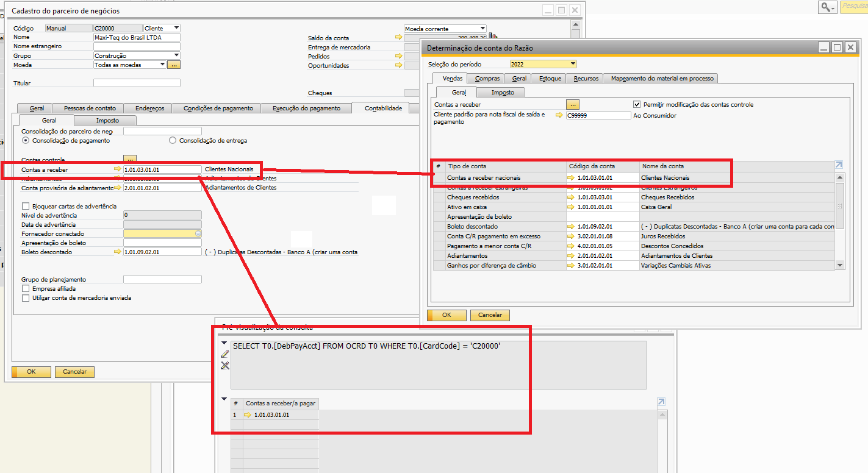Click link arrow beside Boleto descontado in partner form

coord(118,252)
